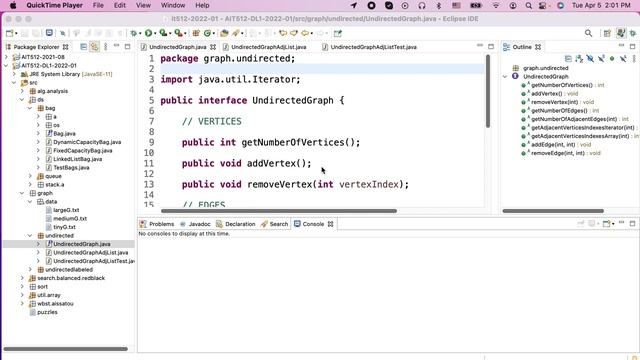Open the Outline view menu dots
The width and height of the screenshot is (640, 360).
coord(634,59)
